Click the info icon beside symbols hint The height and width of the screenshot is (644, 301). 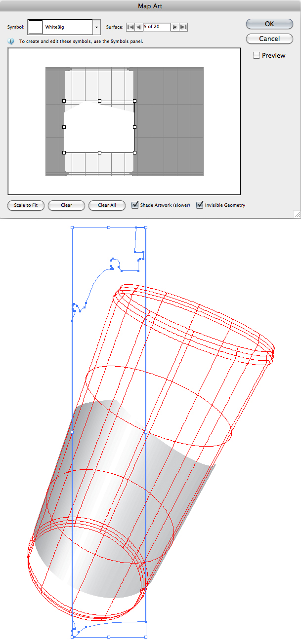[11, 42]
